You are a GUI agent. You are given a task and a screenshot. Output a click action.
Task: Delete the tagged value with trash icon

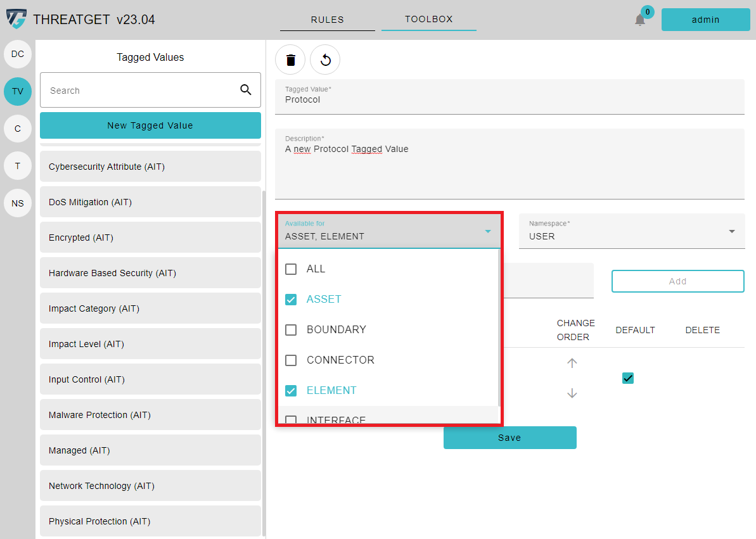click(x=290, y=60)
